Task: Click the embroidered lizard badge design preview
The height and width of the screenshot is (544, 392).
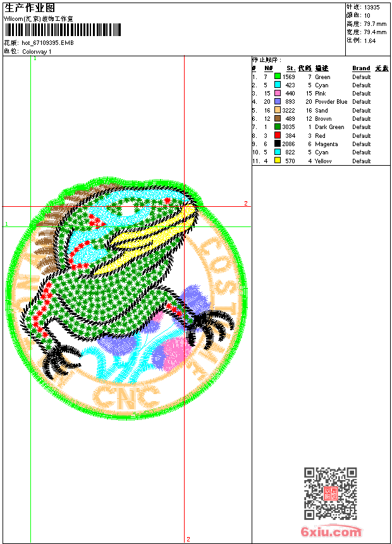Action: point(126,299)
